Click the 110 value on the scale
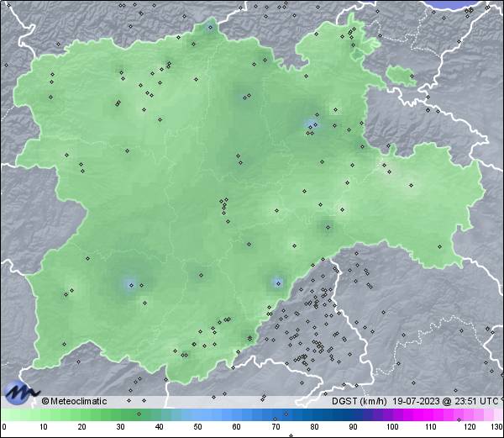 431,427
